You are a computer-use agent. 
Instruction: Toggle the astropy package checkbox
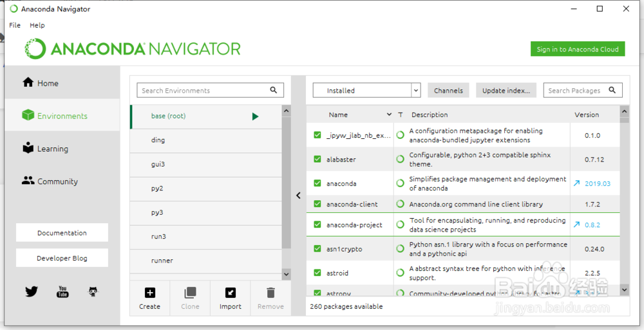(317, 293)
